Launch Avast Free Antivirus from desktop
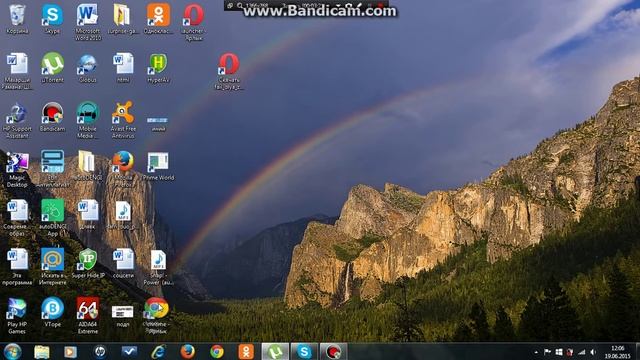The height and width of the screenshot is (360, 640). tap(123, 113)
